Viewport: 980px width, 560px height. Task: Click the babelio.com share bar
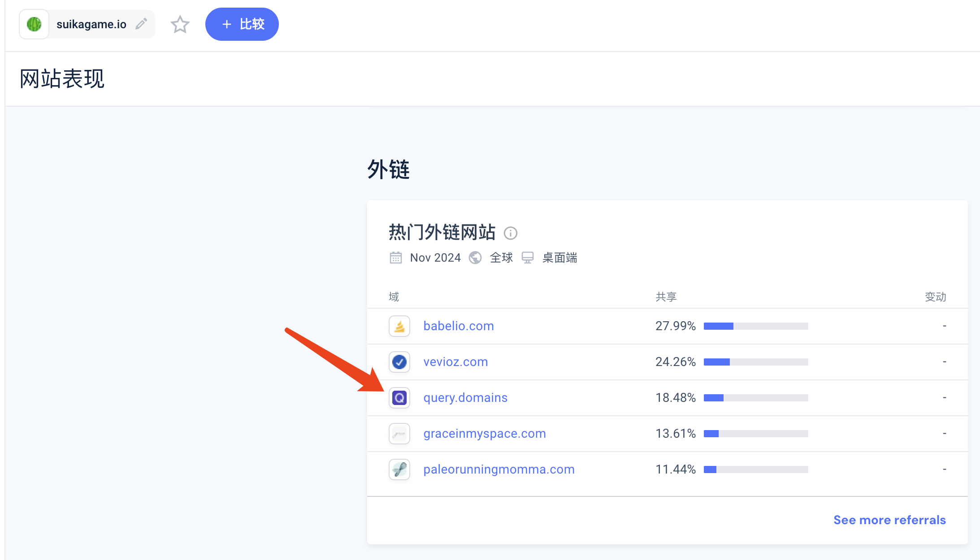click(x=756, y=326)
